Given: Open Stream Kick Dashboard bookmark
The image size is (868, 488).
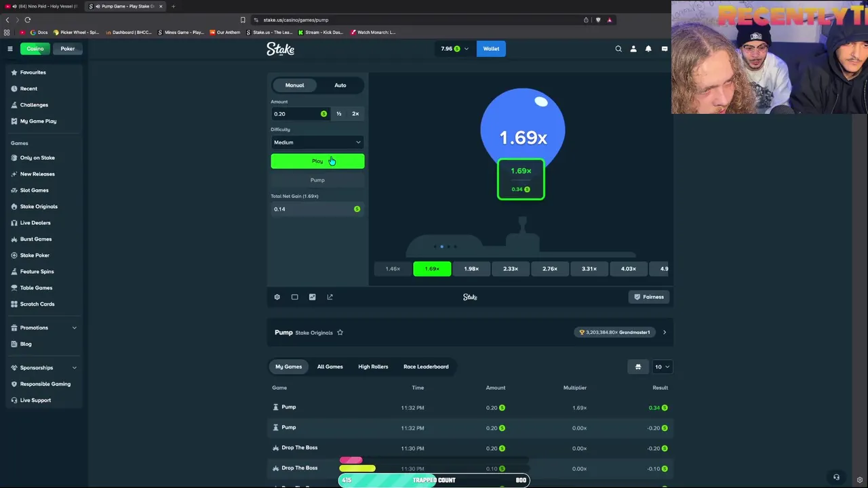Looking at the screenshot, I should pos(321,32).
